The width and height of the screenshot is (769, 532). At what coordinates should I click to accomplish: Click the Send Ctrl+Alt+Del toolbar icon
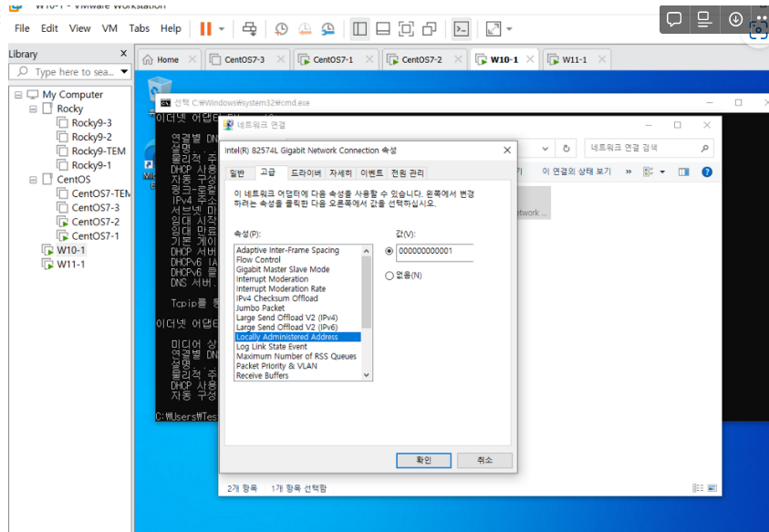pos(249,29)
